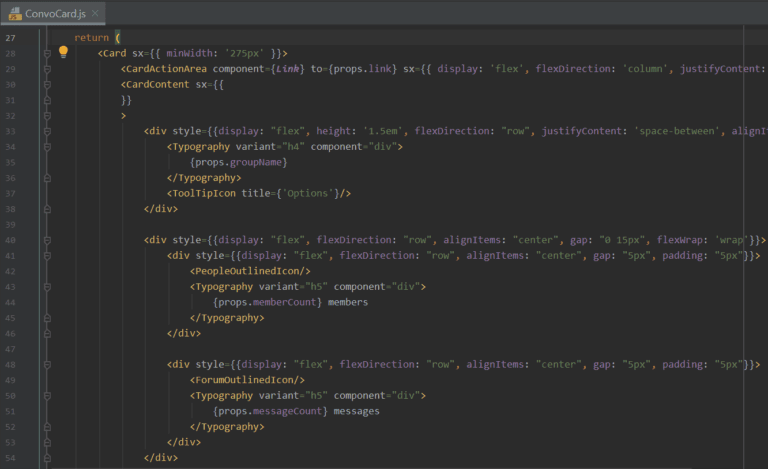
Task: Click the yellow lightbulb quick-fix icon
Action: 63,52
